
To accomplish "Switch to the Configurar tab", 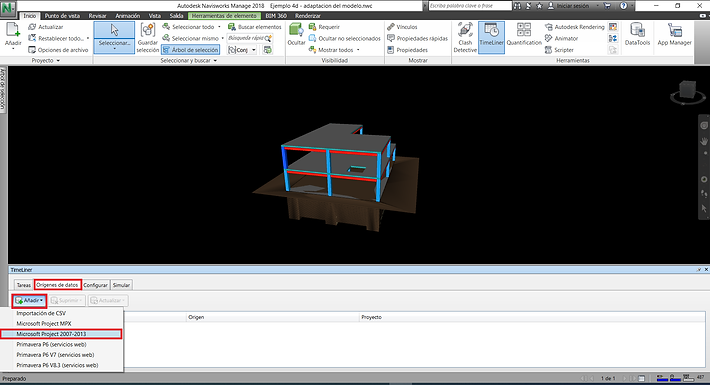I will pos(96,285).
